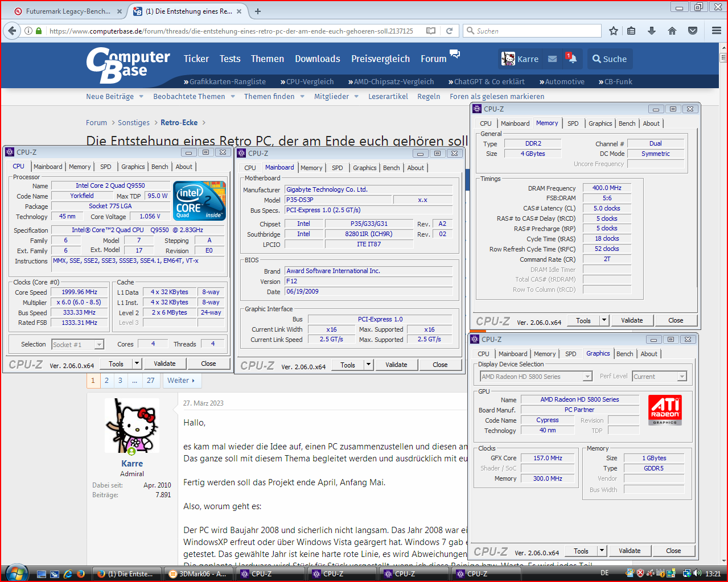This screenshot has height=582, width=728.
Task: Open Tools dropdown arrow in CPU-Z Mainboard window
Action: (x=368, y=365)
